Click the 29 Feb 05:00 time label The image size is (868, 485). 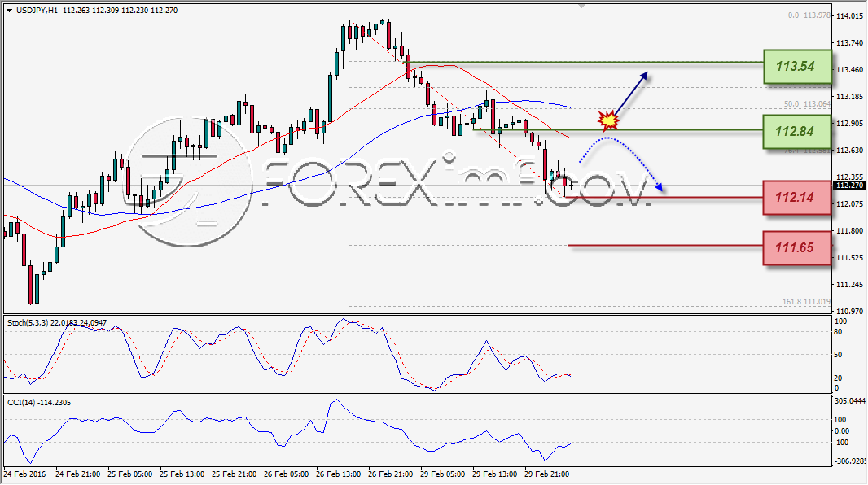click(x=442, y=474)
